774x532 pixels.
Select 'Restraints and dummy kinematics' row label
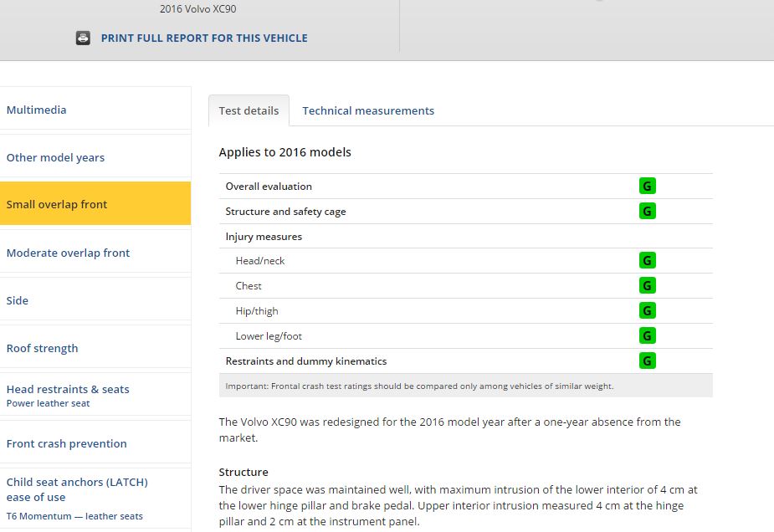coord(306,361)
